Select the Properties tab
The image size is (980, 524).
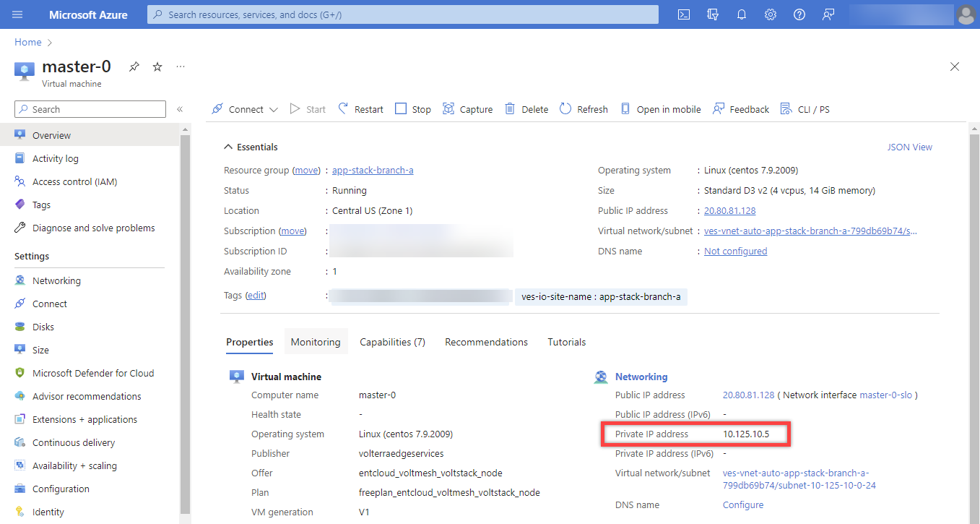click(x=250, y=342)
